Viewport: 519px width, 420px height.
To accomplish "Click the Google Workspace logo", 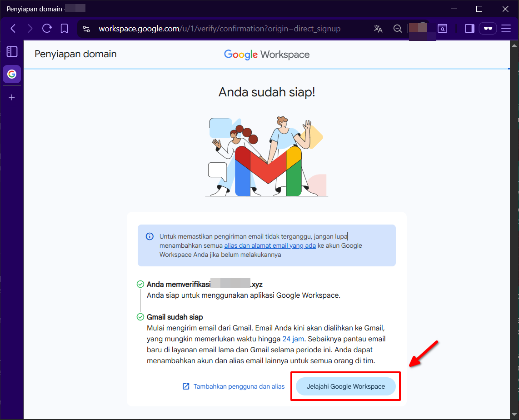I will pyautogui.click(x=267, y=55).
